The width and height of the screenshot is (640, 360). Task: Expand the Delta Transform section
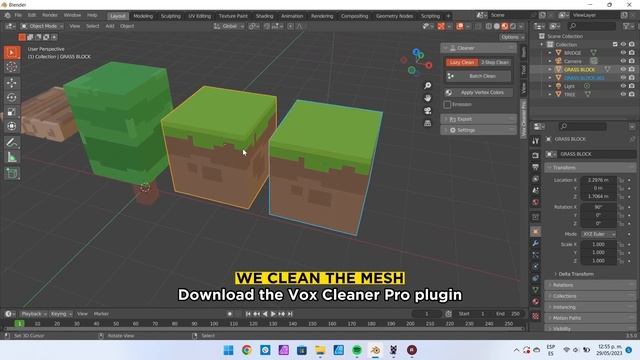[x=576, y=274]
